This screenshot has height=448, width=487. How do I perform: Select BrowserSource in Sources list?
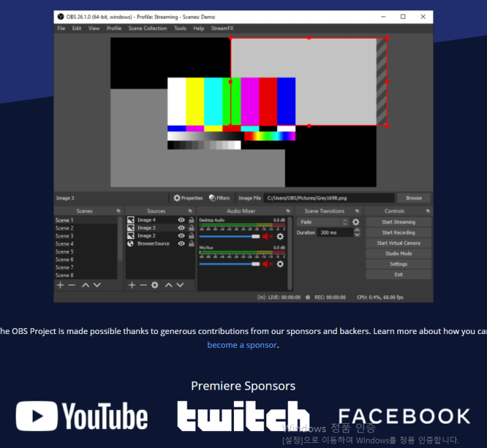pos(161,244)
